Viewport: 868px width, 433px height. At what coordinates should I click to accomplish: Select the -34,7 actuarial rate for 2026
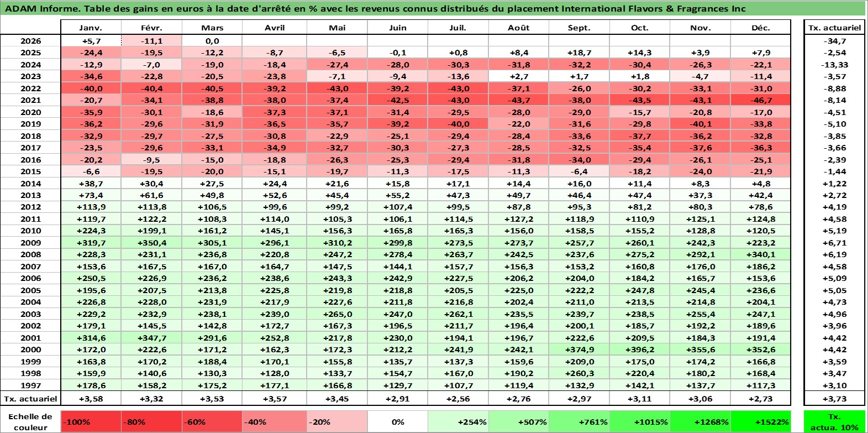coord(834,41)
